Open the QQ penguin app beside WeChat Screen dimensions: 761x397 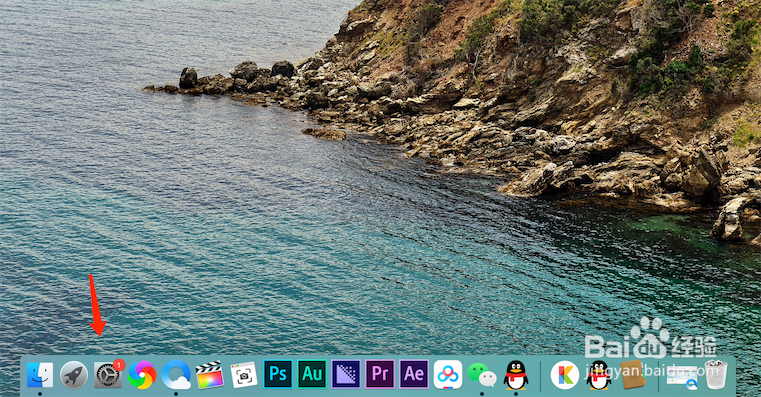click(515, 375)
